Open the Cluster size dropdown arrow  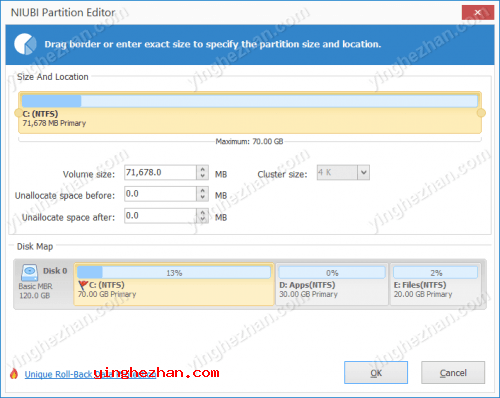tap(364, 173)
